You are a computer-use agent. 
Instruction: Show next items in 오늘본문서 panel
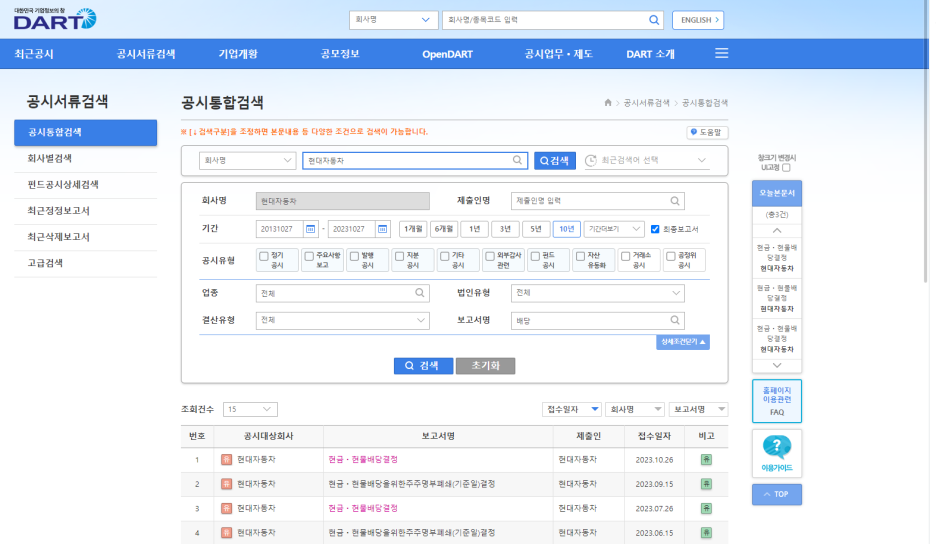[x=777, y=365]
